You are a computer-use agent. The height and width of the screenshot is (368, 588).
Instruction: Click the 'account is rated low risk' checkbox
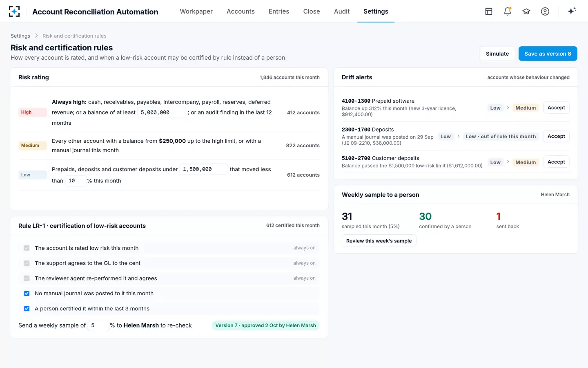point(27,248)
